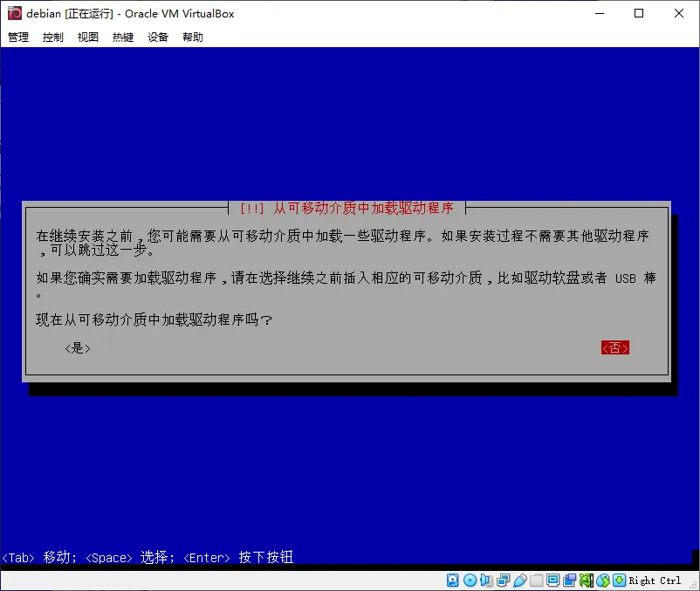Click the shared folders status icon
700x591 pixels.
536,581
